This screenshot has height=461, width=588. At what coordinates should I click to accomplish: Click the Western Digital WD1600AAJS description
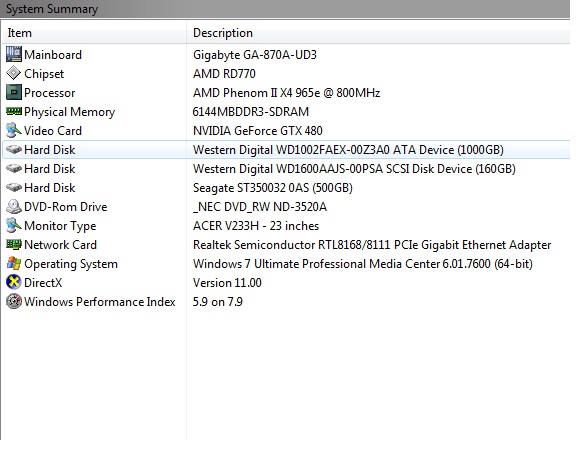[x=354, y=169]
